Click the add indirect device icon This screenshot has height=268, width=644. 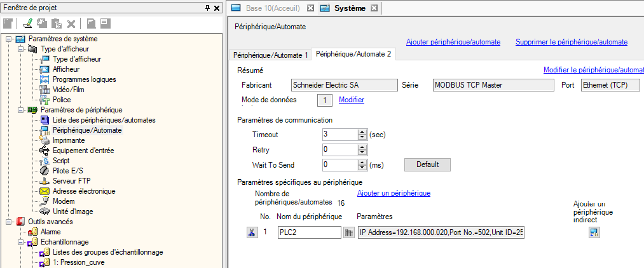(594, 232)
